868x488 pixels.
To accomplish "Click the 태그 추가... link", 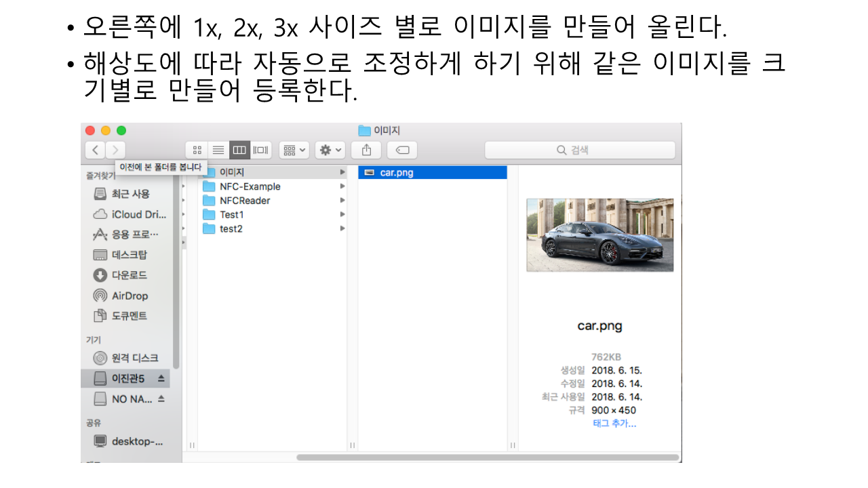I will coord(614,424).
